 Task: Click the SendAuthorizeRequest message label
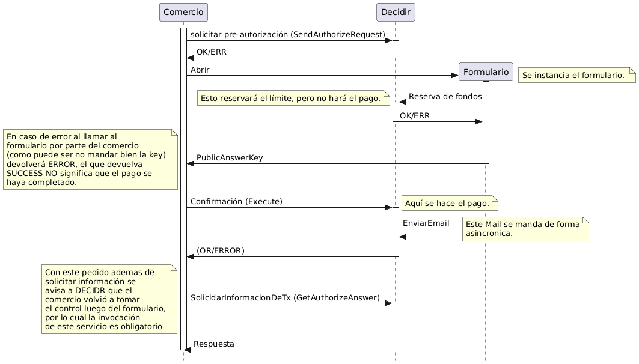tap(287, 35)
